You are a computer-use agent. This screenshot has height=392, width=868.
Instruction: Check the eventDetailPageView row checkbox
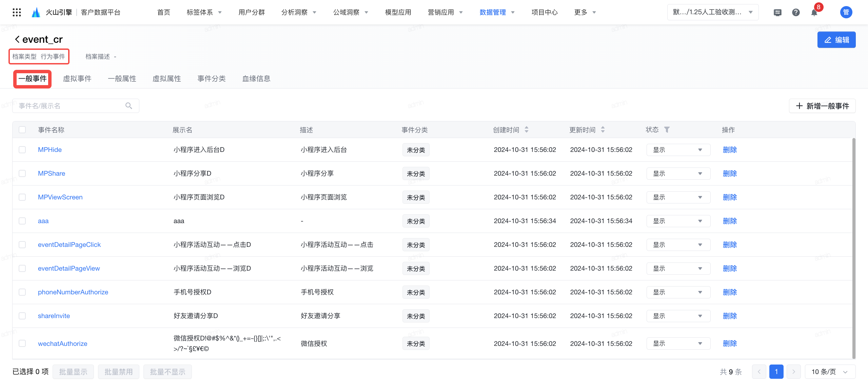click(22, 268)
